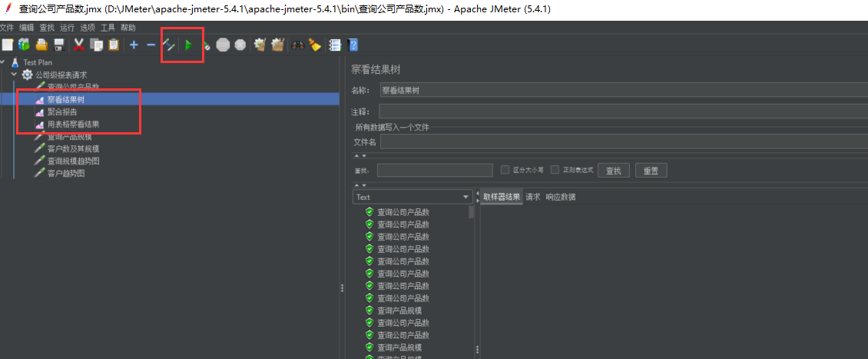Click the green Start run button
Image resolution: width=868 pixels, height=359 pixels.
pyautogui.click(x=188, y=45)
